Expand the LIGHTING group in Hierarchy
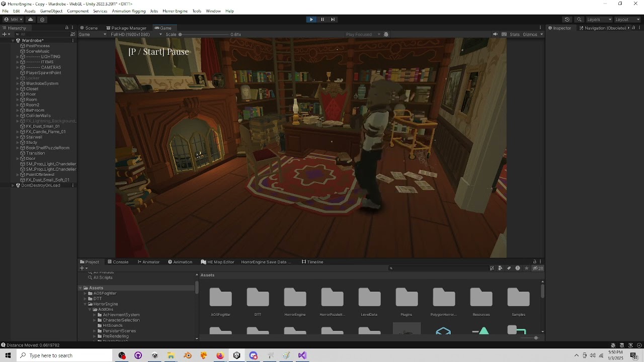644x362 pixels. point(18,57)
